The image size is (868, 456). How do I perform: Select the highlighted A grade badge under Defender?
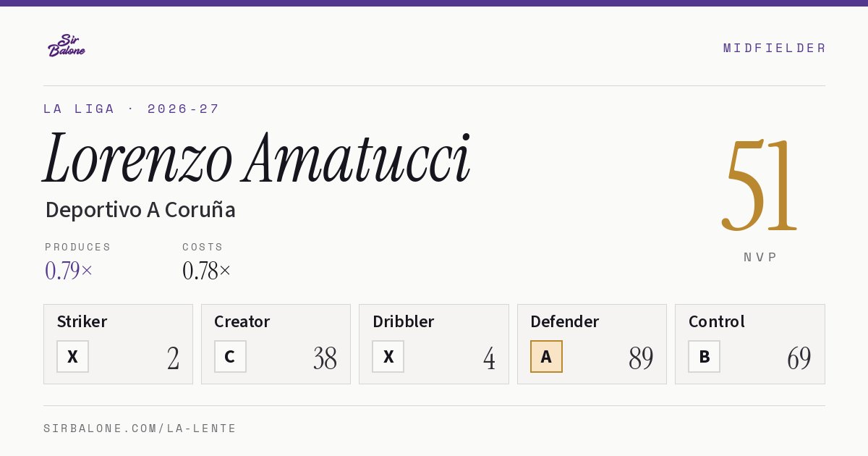pos(546,356)
